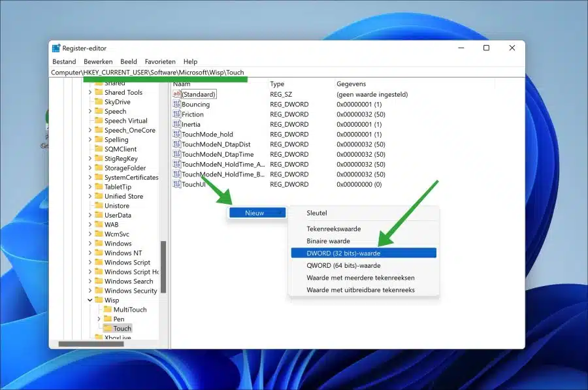The image size is (588, 390).
Task: Select the Speech Virtual key
Action: point(126,121)
